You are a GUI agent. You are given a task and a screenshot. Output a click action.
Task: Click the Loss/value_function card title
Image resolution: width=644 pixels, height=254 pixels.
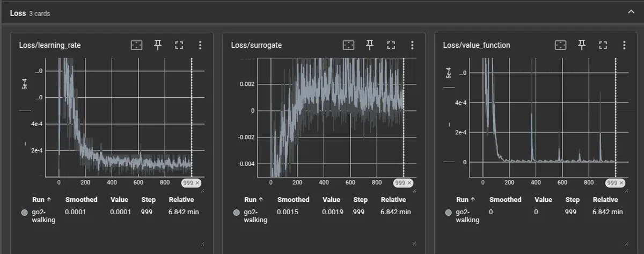click(x=477, y=46)
